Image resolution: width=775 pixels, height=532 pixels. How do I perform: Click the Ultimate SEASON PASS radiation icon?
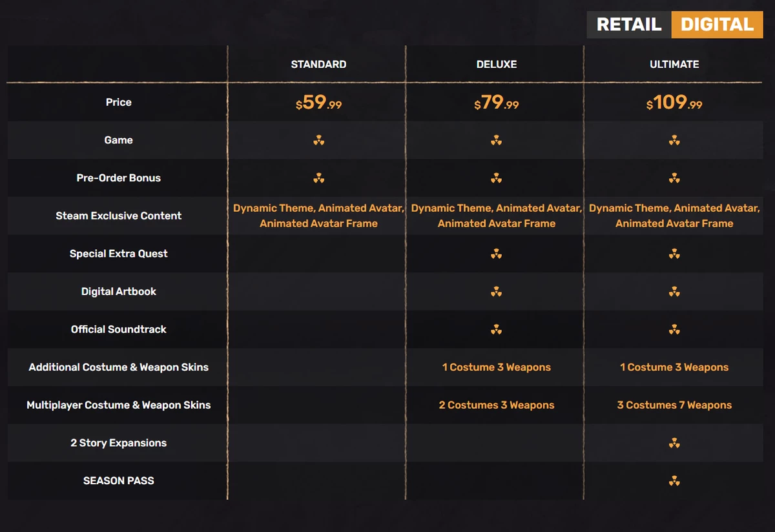[x=674, y=481]
